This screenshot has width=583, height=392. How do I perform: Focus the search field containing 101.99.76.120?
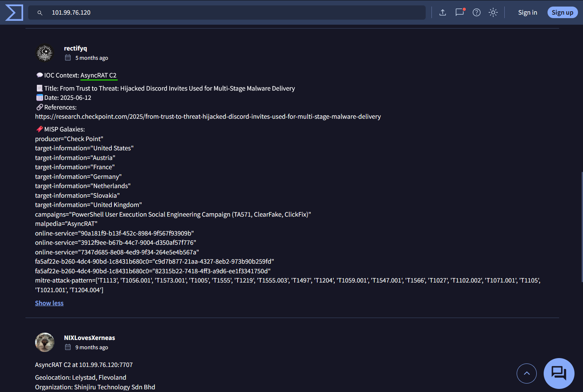(x=227, y=13)
